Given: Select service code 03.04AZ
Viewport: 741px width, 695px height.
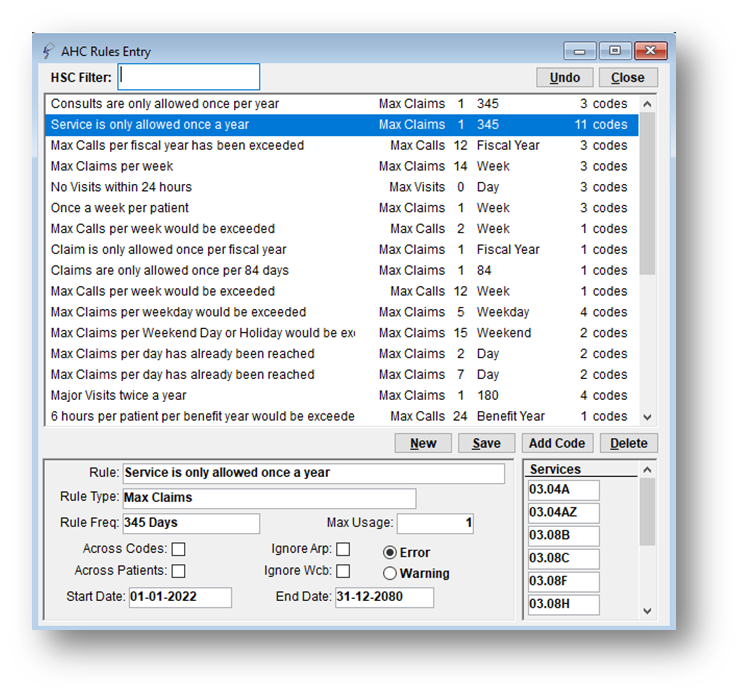Looking at the screenshot, I should pyautogui.click(x=564, y=513).
